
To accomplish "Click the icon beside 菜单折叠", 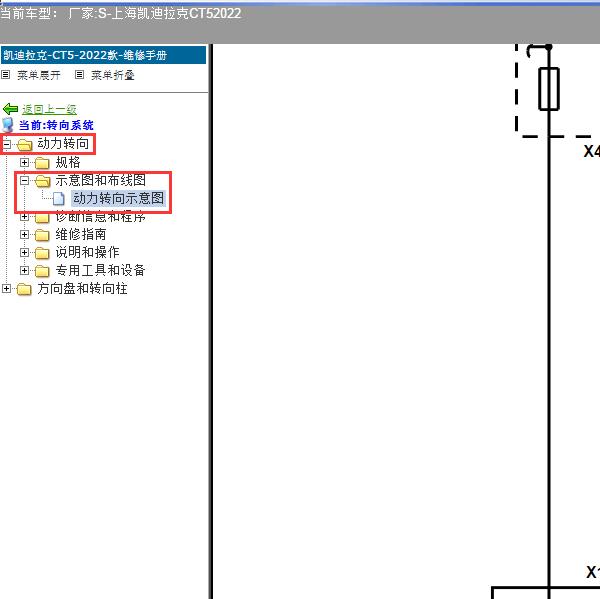I will tap(79, 75).
